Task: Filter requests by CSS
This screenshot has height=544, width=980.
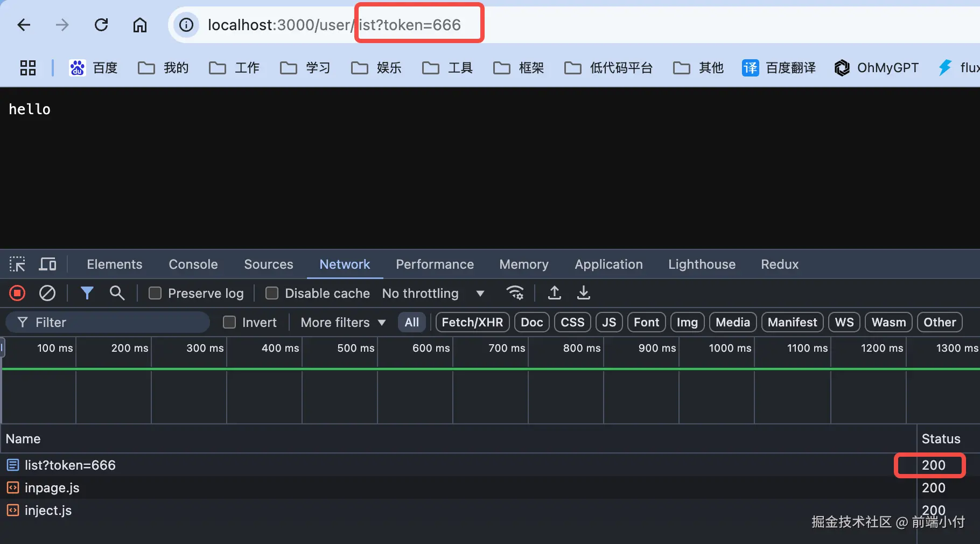Action: pos(572,322)
